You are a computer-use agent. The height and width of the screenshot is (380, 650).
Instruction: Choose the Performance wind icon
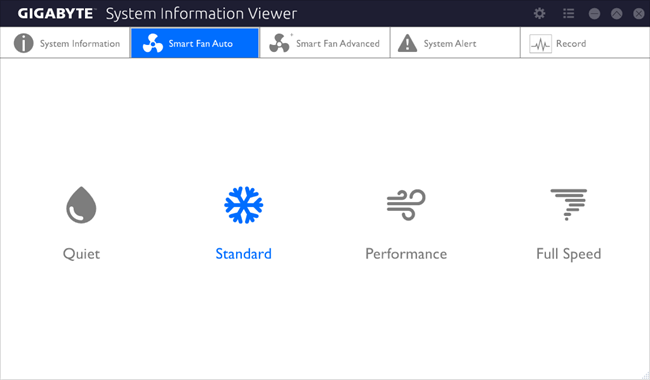coord(406,205)
